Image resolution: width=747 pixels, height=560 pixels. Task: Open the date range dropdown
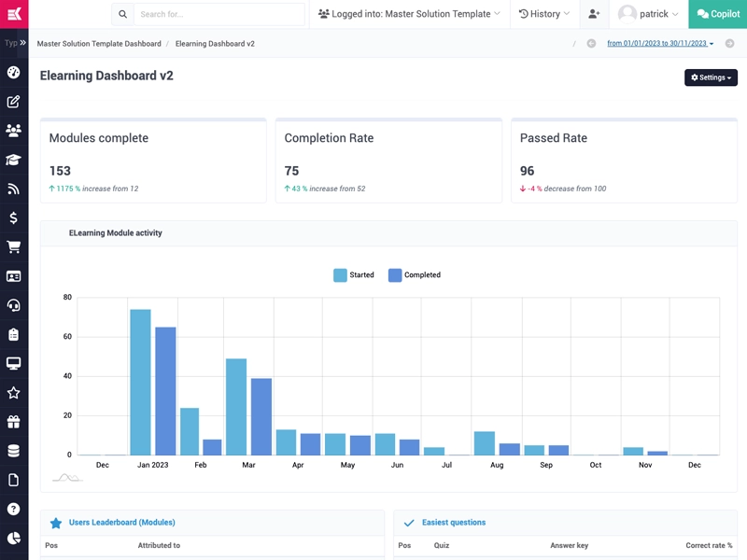point(659,44)
